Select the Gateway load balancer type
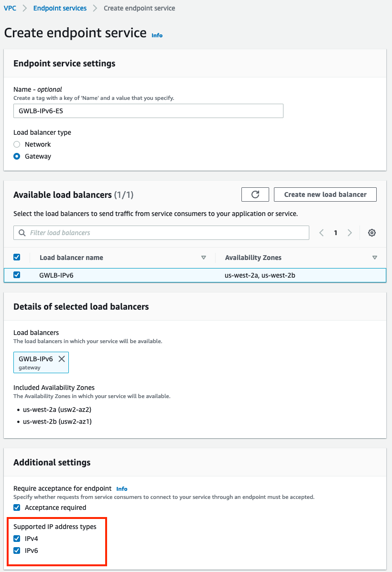Image resolution: width=392 pixels, height=572 pixels. pos(17,156)
